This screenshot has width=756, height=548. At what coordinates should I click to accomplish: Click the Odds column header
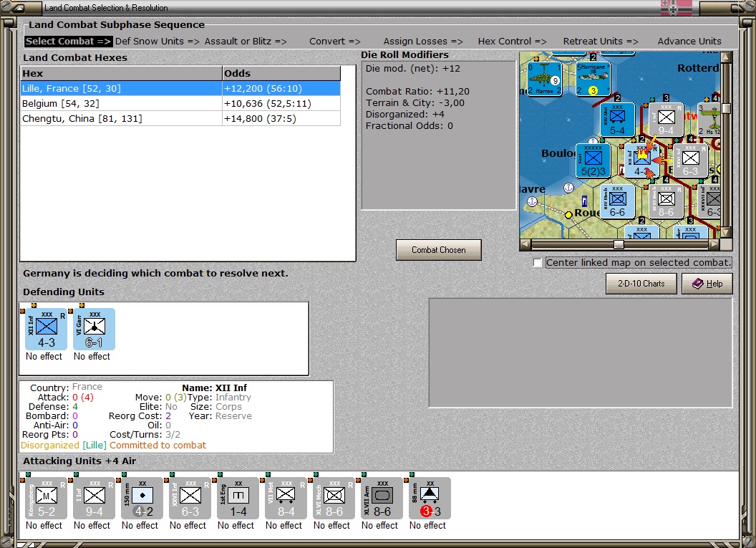(x=281, y=73)
